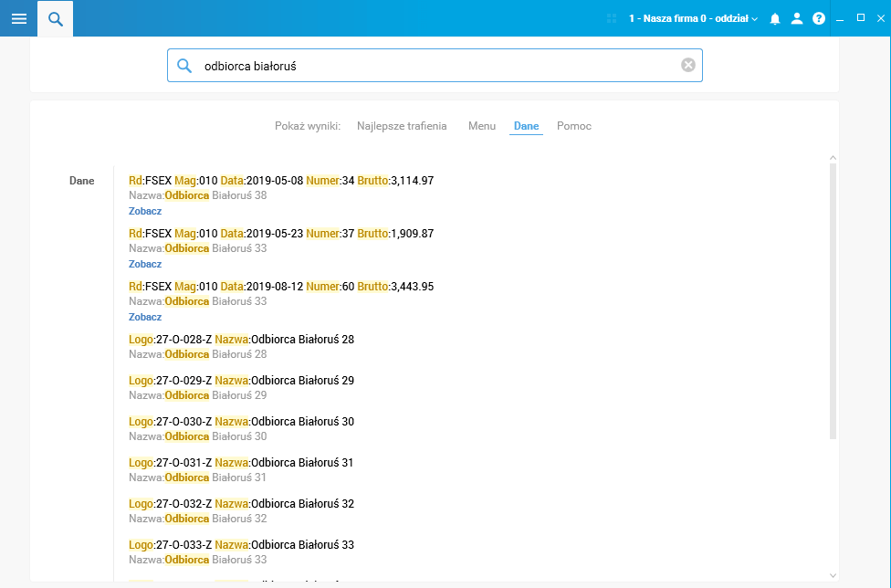The width and height of the screenshot is (891, 588).
Task: Click the scrollbar up arrow
Action: pos(833,158)
